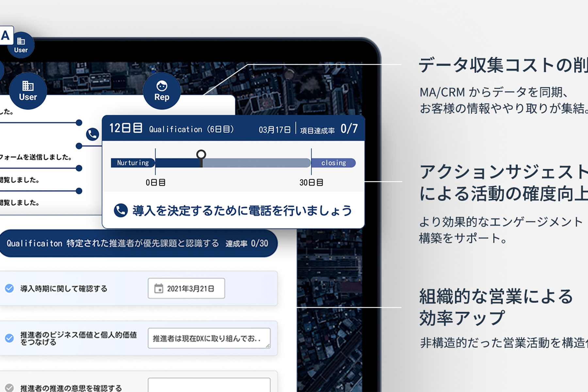Click the フォームを送信しました timeline entry
This screenshot has height=392, width=588.
[36, 157]
